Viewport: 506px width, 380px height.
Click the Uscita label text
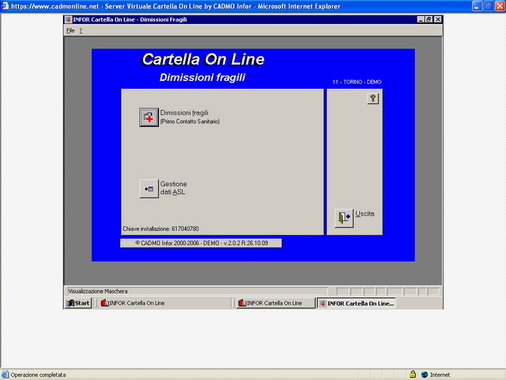(365, 214)
